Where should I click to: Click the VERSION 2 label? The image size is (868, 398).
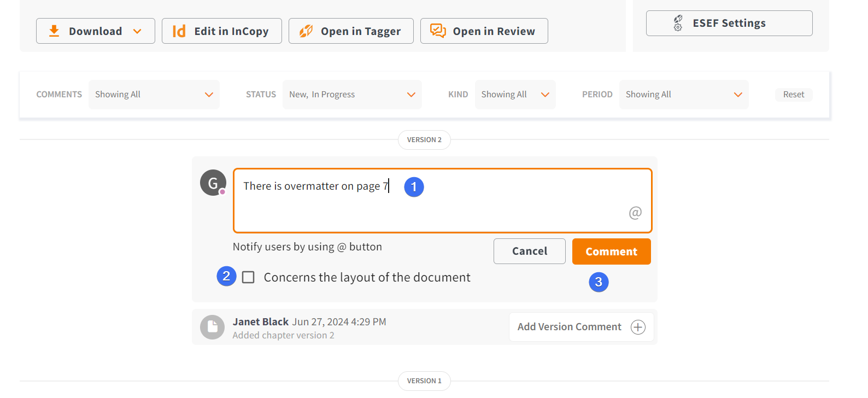point(424,140)
